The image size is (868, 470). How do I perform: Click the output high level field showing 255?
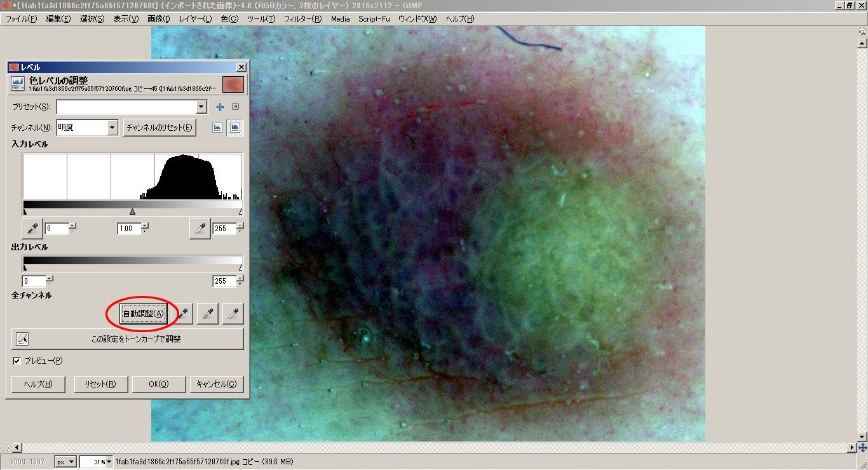point(224,281)
